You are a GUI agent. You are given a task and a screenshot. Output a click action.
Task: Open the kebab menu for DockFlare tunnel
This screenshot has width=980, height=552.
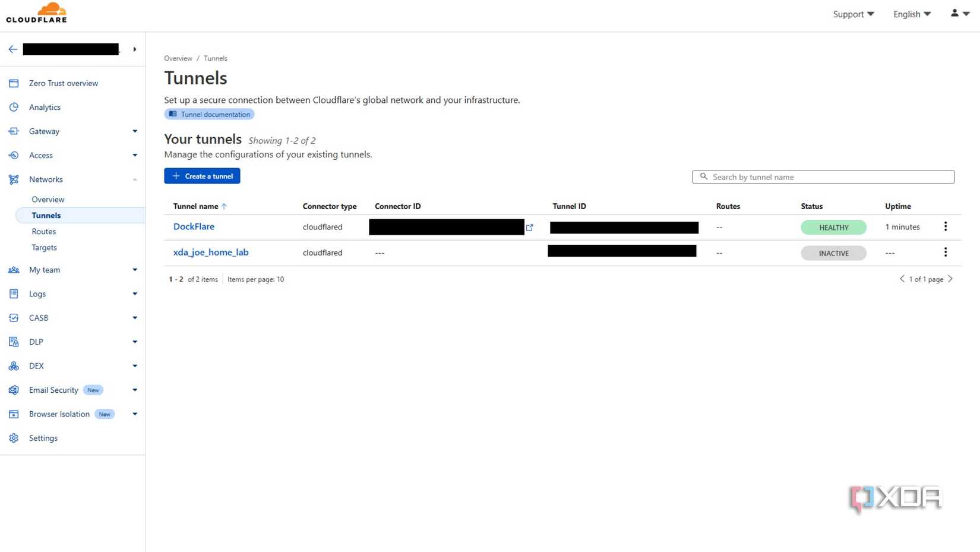(946, 226)
